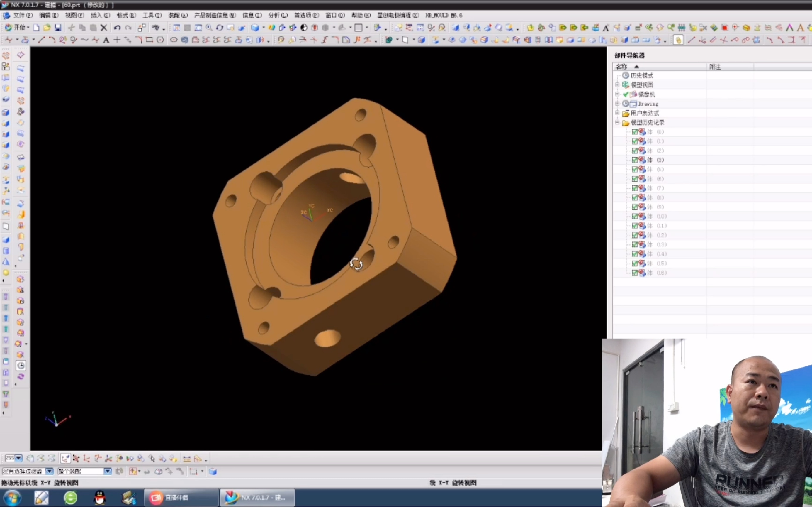Image resolution: width=812 pixels, height=507 pixels.
Task: Expand the 摄像机 tree node
Action: [x=617, y=94]
